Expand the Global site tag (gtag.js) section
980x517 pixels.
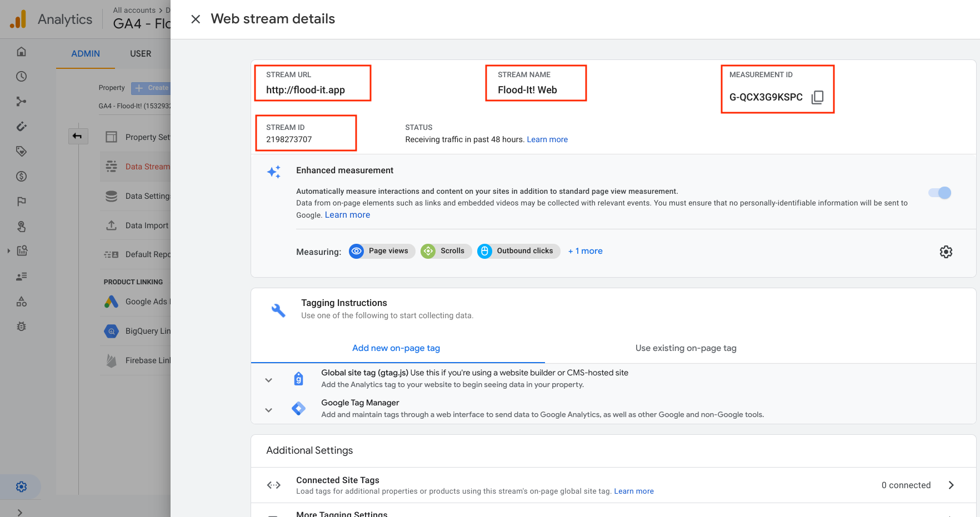click(x=268, y=380)
